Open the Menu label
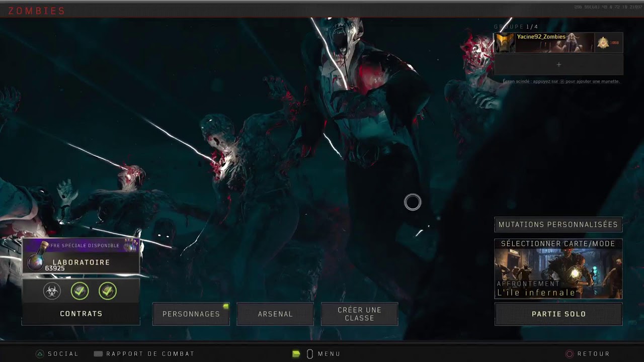Screen dimensions: 644x362 (329, 354)
